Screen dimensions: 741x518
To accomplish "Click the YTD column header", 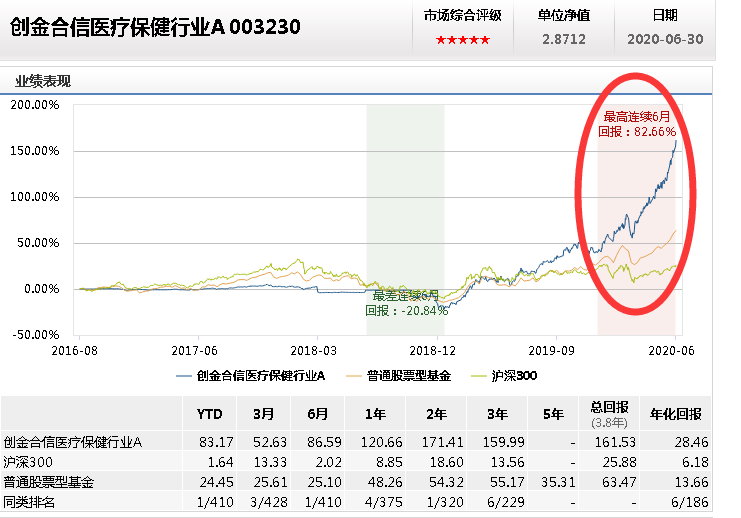I will pos(209,414).
